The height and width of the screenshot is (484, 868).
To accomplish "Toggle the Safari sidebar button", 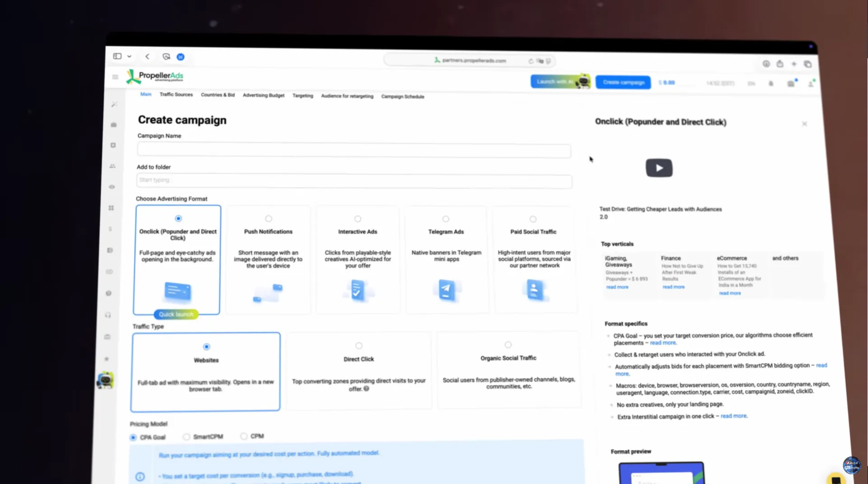I will point(117,56).
